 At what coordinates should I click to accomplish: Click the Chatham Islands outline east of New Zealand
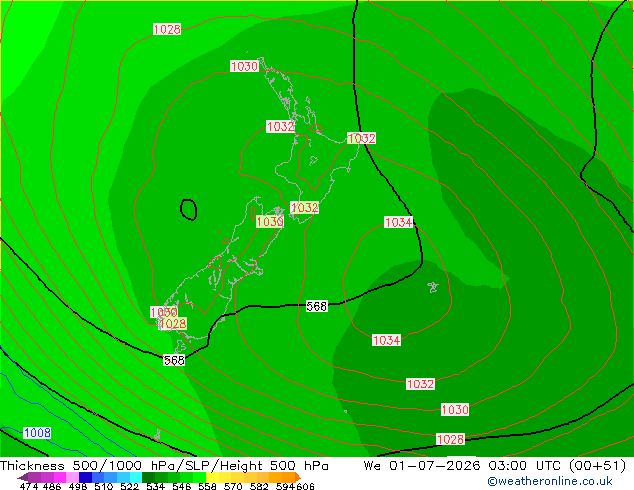pos(433,287)
